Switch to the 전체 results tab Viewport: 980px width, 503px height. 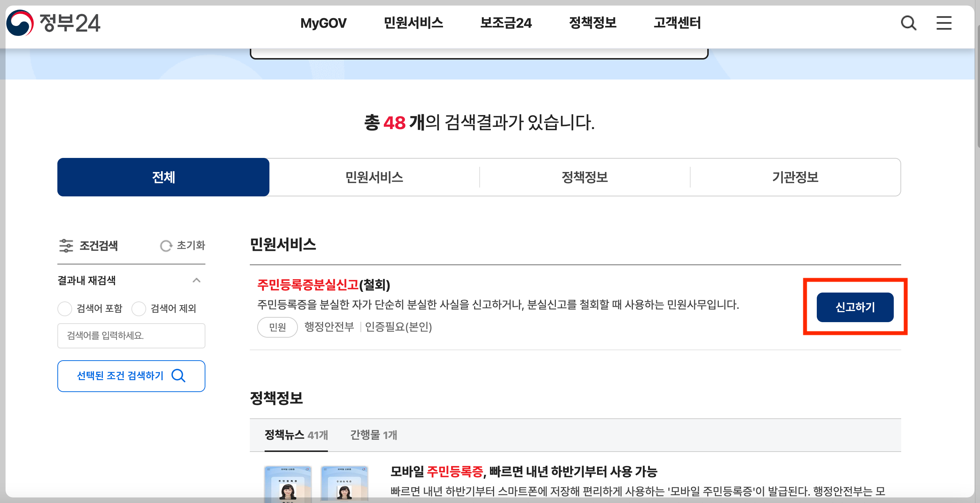click(163, 177)
